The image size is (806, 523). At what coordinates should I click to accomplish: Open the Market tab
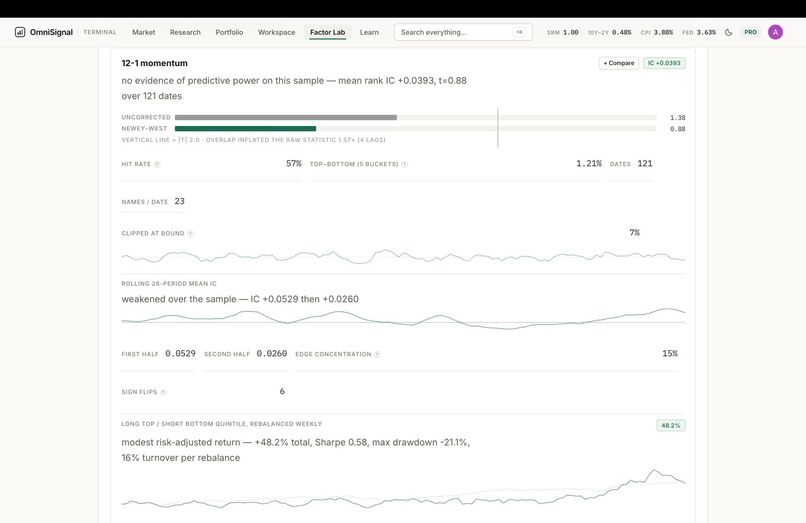[x=143, y=32]
